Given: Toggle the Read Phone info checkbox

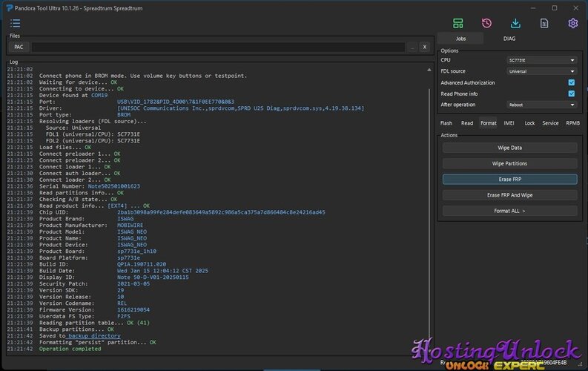Looking at the screenshot, I should [572, 93].
